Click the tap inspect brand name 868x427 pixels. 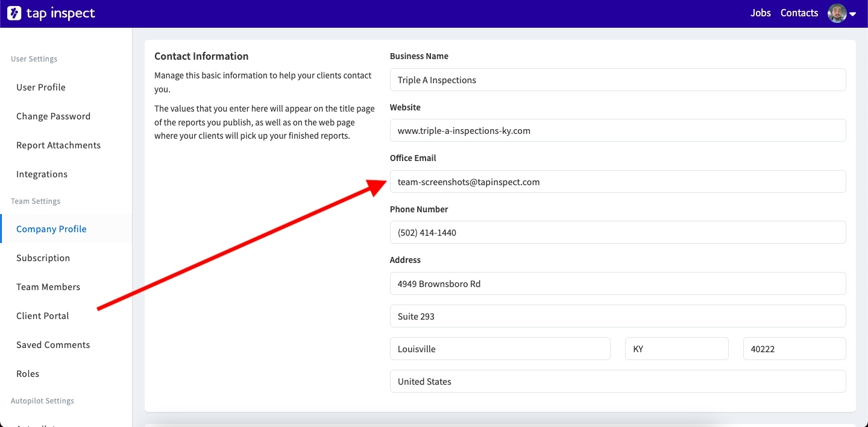(x=61, y=13)
